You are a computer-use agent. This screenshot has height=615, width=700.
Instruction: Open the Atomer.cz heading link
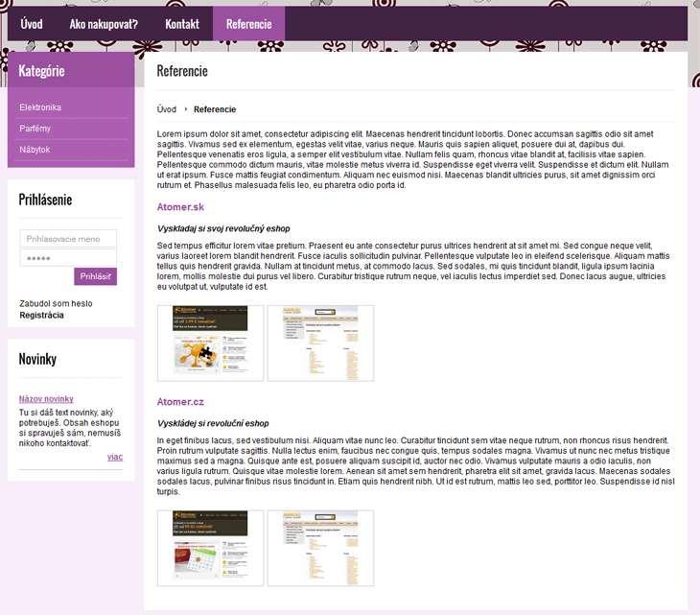pos(180,402)
